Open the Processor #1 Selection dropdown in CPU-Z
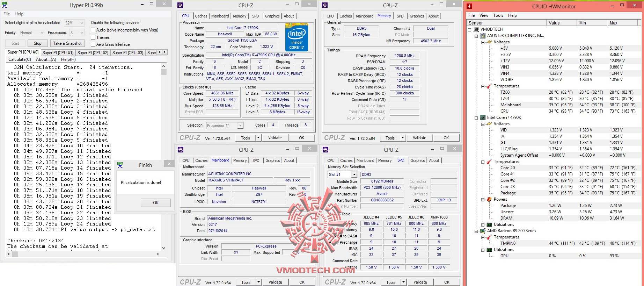The image size is (644, 286). click(225, 126)
